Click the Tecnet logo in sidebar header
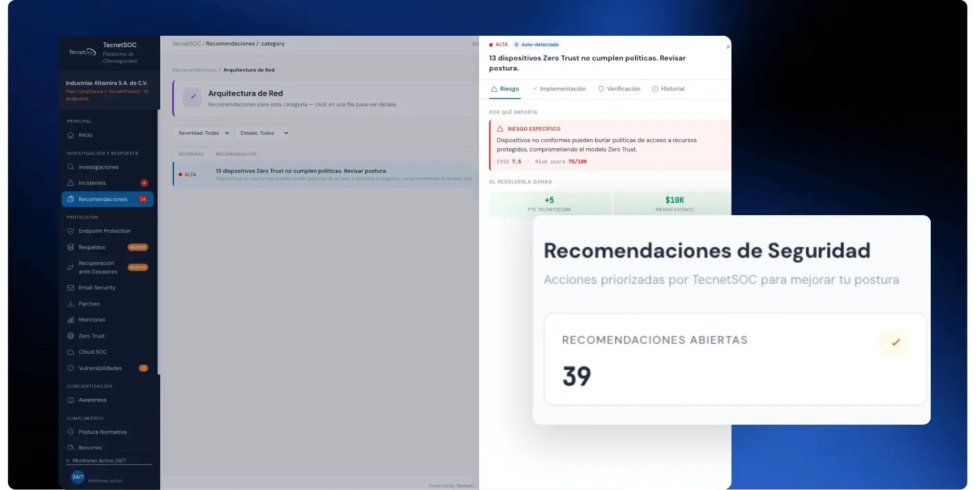The height and width of the screenshot is (490, 980). click(x=82, y=52)
